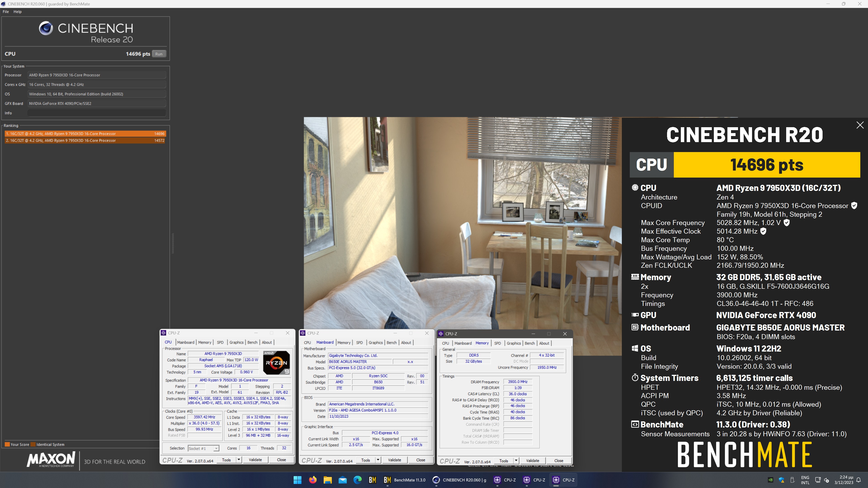Expand Tools dropdown arrow in CPU window

[x=238, y=460]
